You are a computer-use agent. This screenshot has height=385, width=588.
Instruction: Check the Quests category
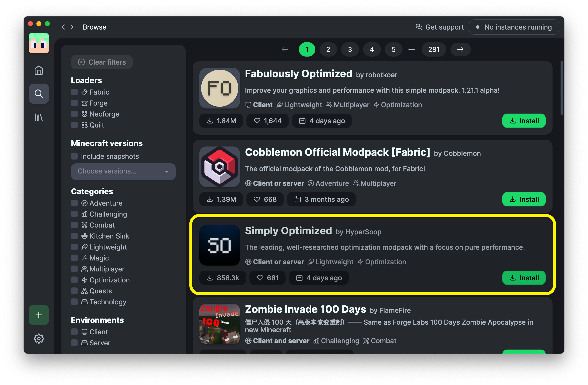(x=74, y=291)
